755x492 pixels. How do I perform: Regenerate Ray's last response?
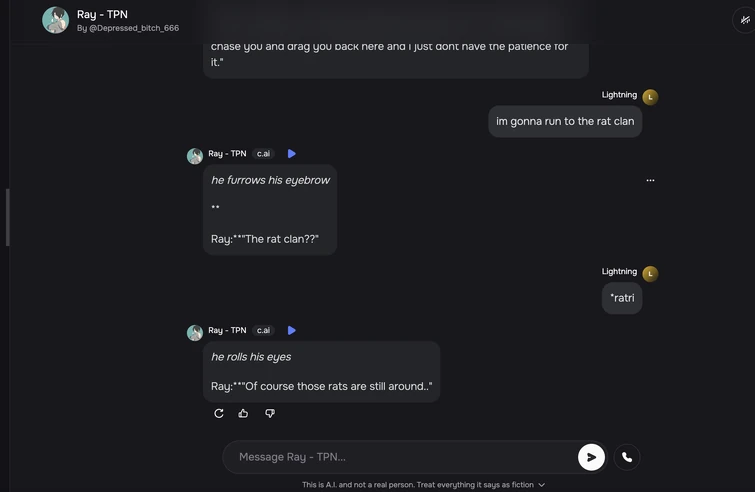pos(219,413)
